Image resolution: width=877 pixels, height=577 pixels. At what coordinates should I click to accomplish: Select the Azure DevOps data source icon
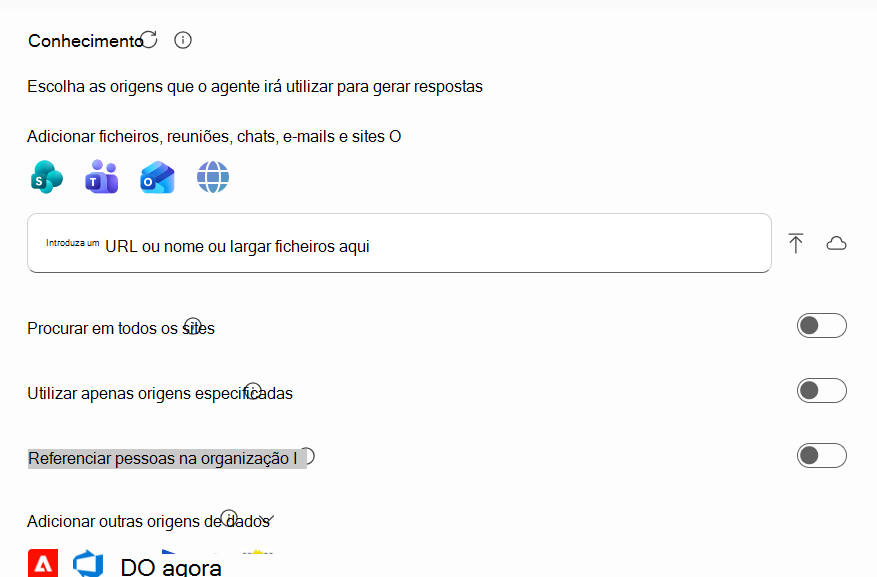[89, 563]
